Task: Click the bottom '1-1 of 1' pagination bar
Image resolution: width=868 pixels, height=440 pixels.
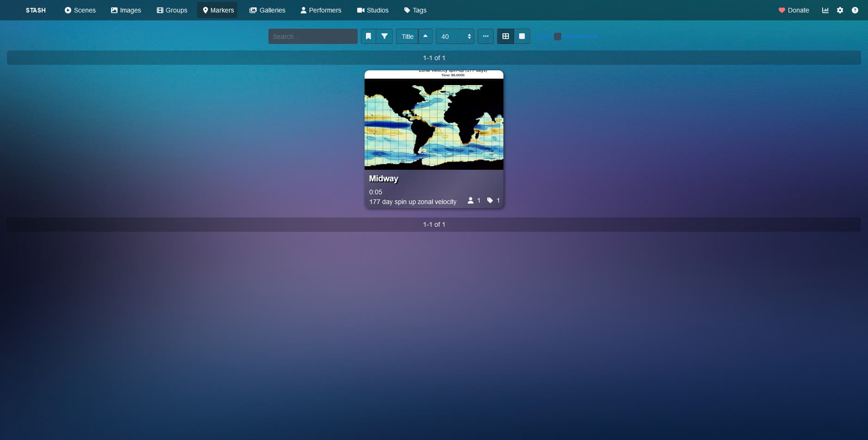Action: pyautogui.click(x=434, y=224)
